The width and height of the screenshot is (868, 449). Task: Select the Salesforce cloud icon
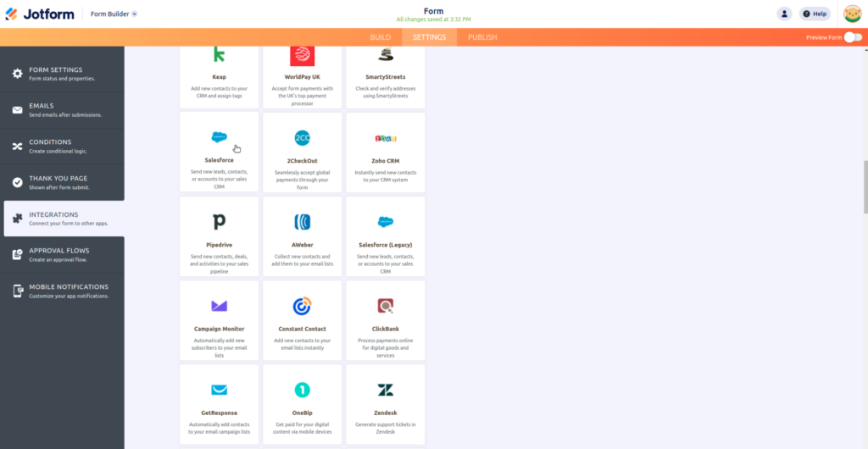[220, 137]
